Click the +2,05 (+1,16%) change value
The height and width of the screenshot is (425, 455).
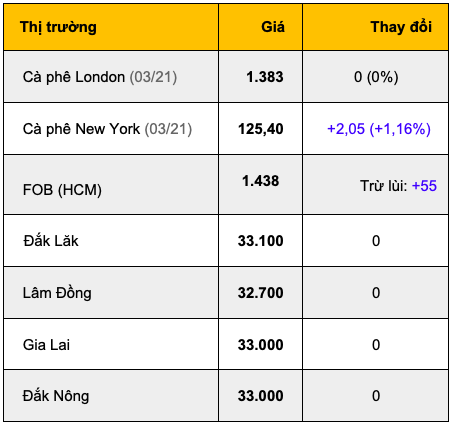(379, 129)
